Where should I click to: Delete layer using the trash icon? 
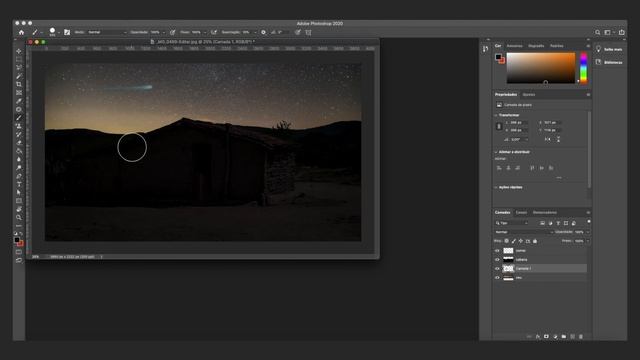coord(581,337)
